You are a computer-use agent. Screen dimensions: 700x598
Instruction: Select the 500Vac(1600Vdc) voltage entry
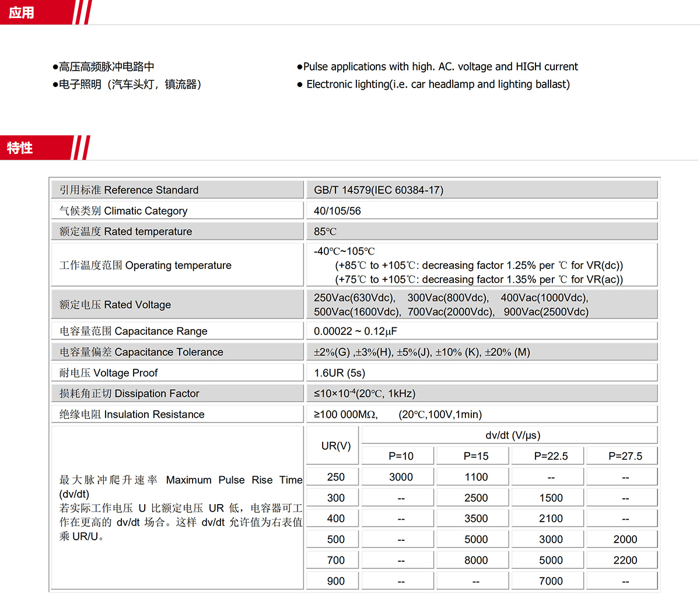click(358, 312)
